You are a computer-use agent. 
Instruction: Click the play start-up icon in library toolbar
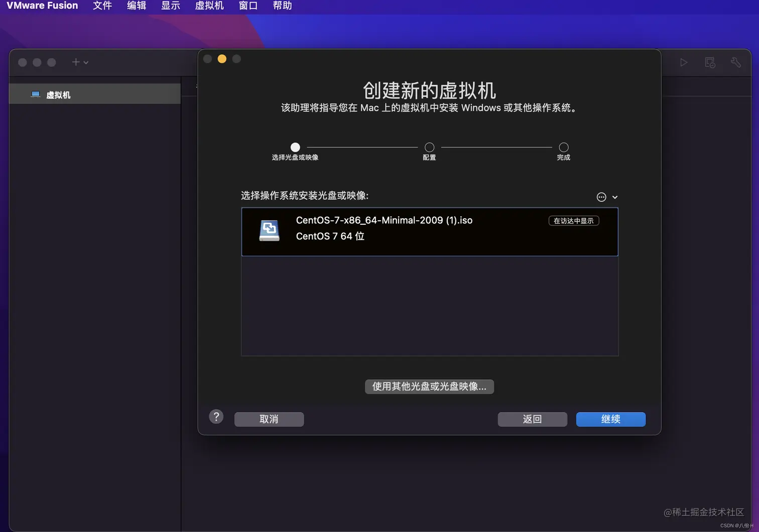point(684,62)
